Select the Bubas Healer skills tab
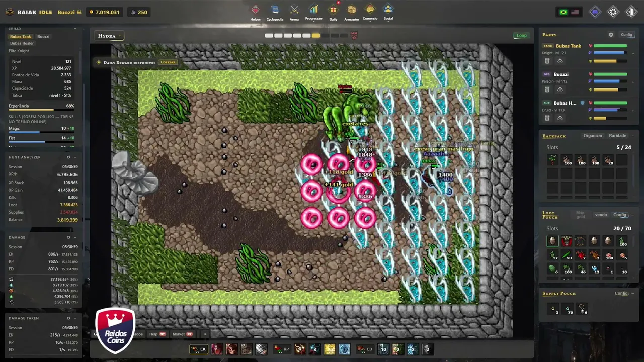This screenshot has height=362, width=644. click(x=22, y=43)
